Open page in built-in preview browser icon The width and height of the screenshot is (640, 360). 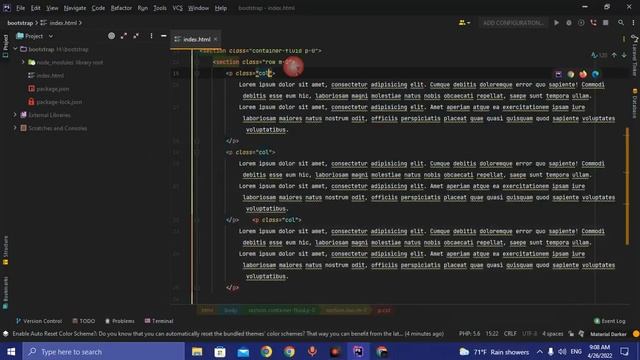pos(558,74)
